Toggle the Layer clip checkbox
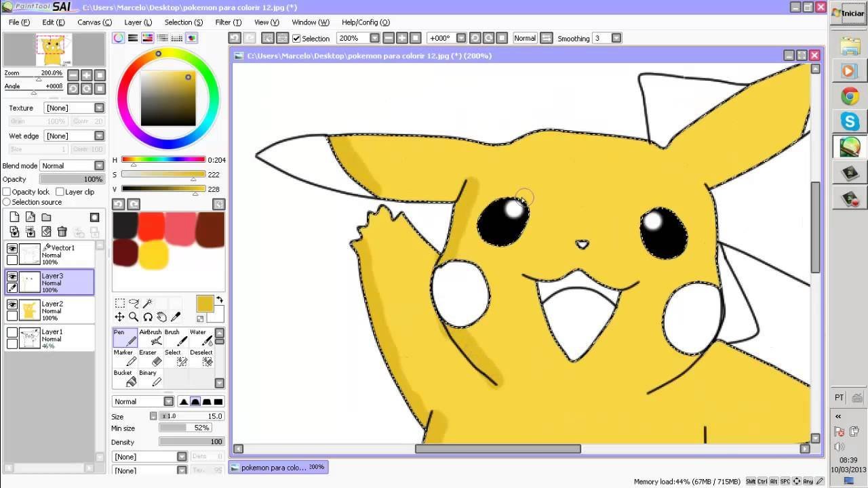The width and height of the screenshot is (868, 488). (x=60, y=192)
